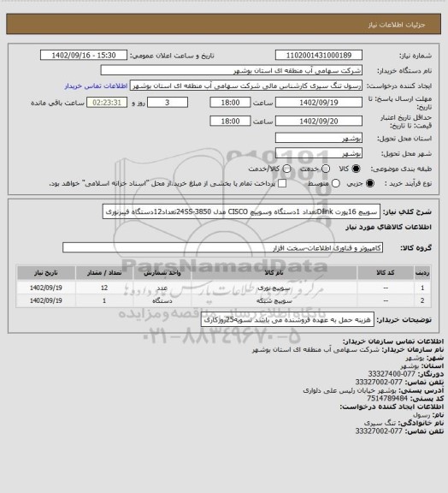Click the جزئیات اطلاعات نیاز header title

pyautogui.click(x=397, y=25)
